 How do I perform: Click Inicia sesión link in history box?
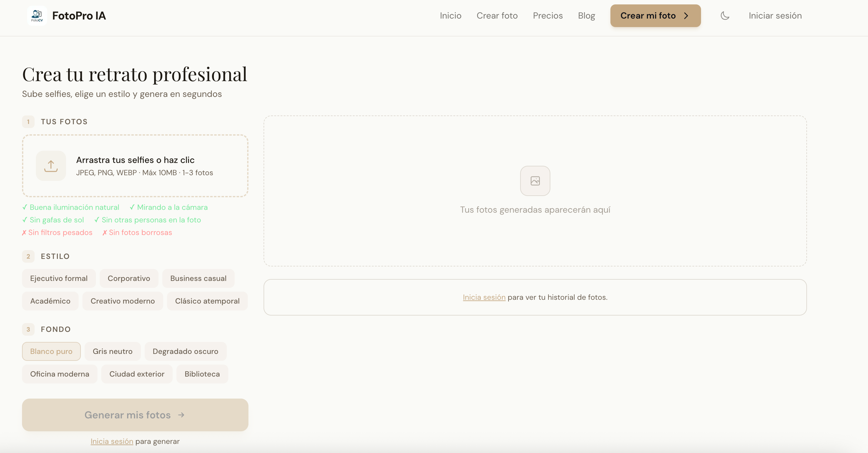pos(484,297)
